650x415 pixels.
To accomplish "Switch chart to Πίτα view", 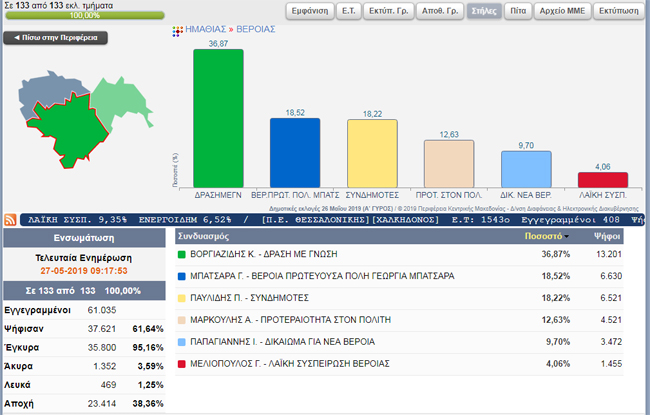I will tap(517, 12).
